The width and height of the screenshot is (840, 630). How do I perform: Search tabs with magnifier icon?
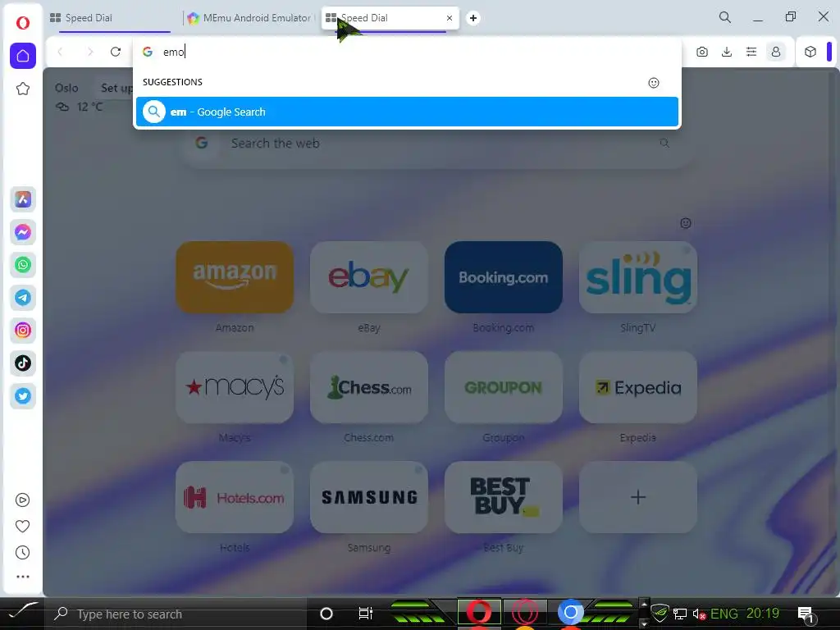[x=725, y=17]
